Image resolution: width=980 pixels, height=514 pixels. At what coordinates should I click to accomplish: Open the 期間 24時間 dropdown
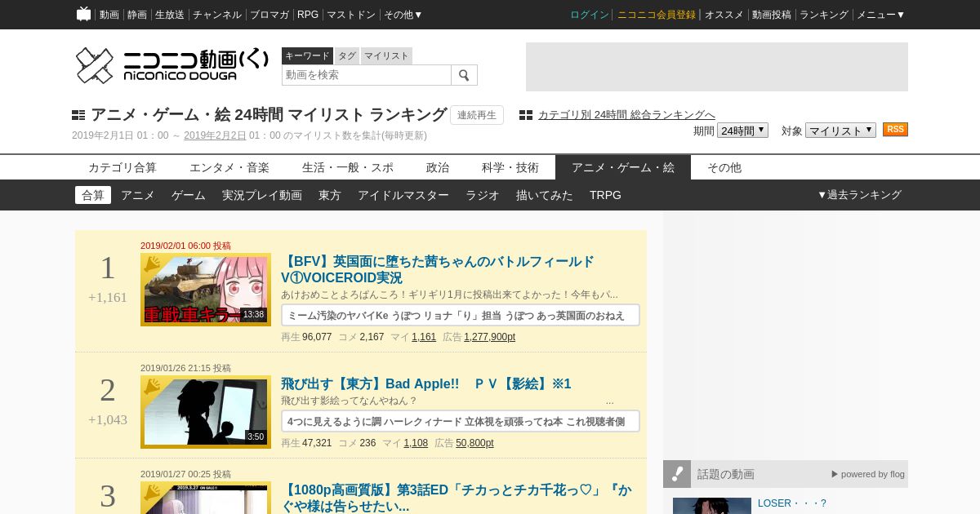[742, 131]
